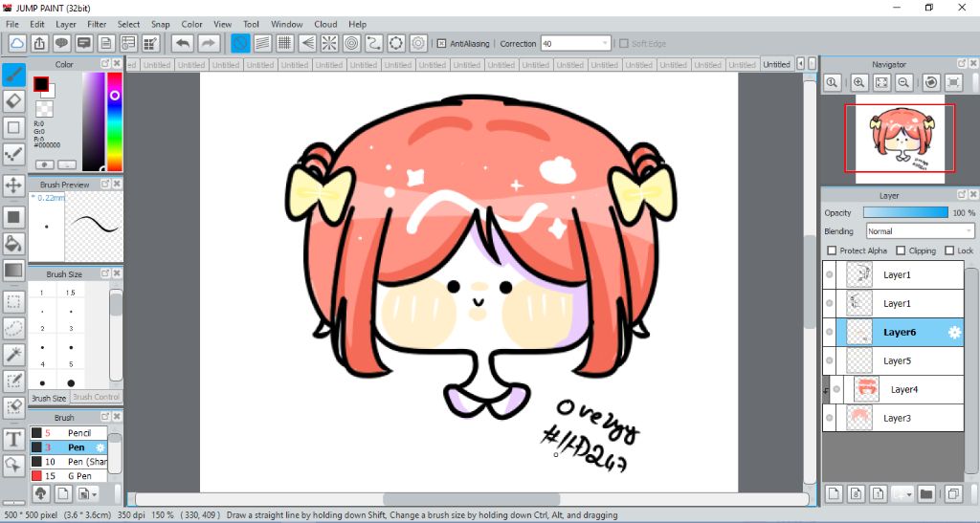Enable grid (crisscross) snap
The height and width of the screenshot is (523, 980).
pos(285,43)
